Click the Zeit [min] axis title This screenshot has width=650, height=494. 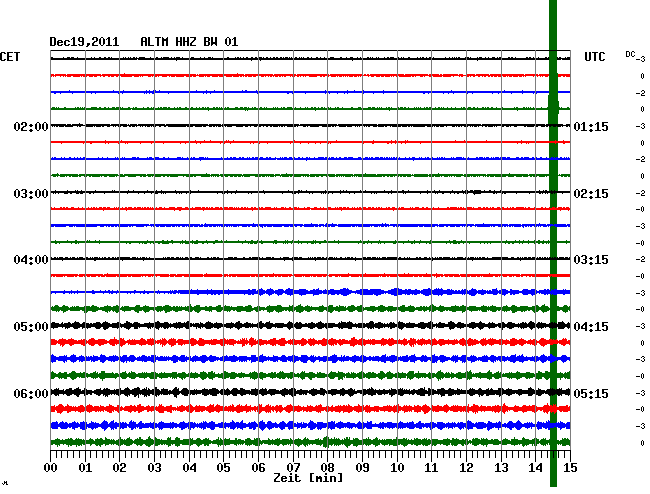[x=308, y=478]
